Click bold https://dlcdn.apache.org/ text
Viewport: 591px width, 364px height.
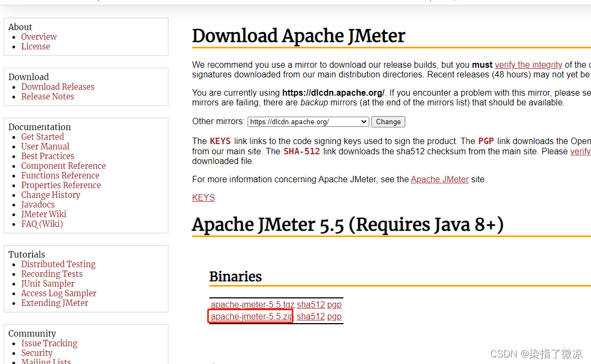point(333,93)
